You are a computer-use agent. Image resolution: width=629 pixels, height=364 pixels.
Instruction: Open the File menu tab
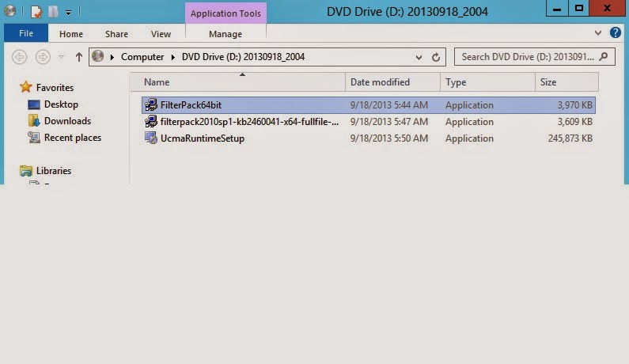pyautogui.click(x=26, y=34)
